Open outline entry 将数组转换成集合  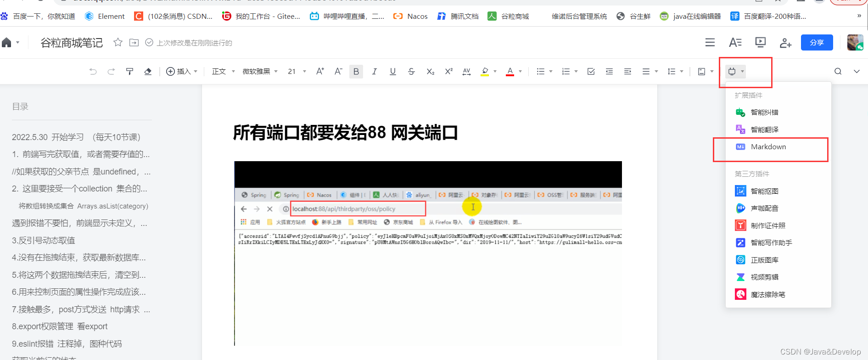pyautogui.click(x=84, y=206)
